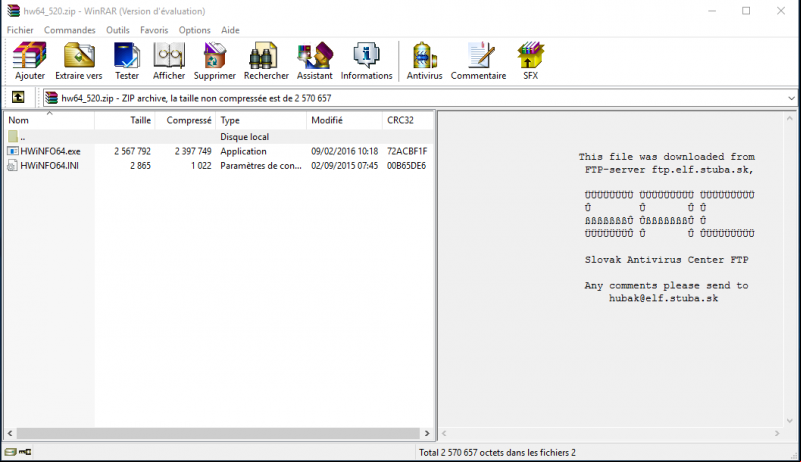Image resolution: width=801 pixels, height=462 pixels.
Task: Minimize the WinRAR window
Action: (x=712, y=11)
